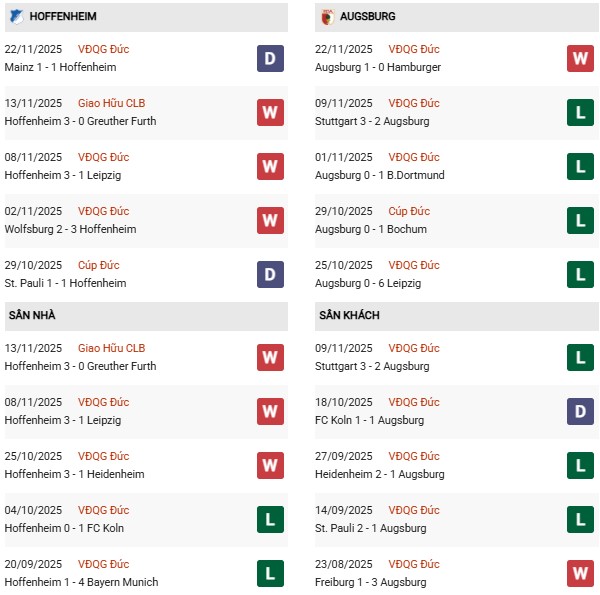Open the Stuttgart 3 - 2 Augsburg match under Augsburg header

click(x=374, y=121)
